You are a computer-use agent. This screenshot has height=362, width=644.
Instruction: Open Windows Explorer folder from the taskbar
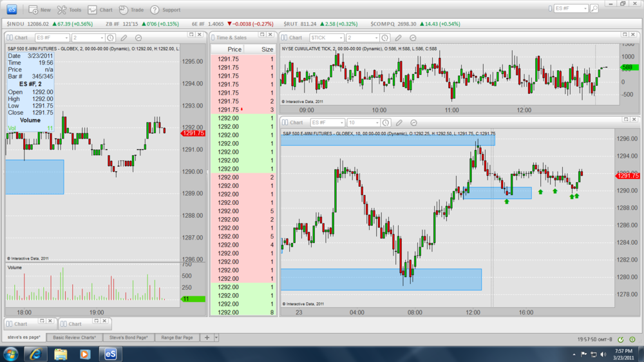(61, 354)
